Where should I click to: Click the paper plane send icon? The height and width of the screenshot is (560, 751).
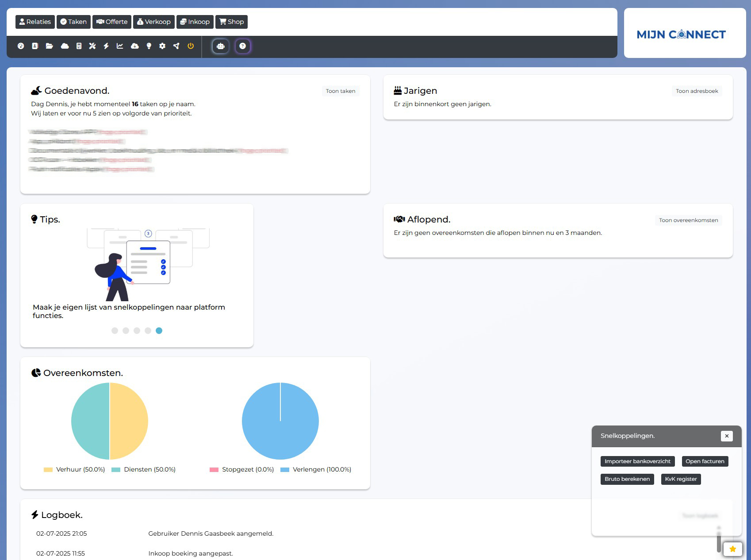coord(176,46)
